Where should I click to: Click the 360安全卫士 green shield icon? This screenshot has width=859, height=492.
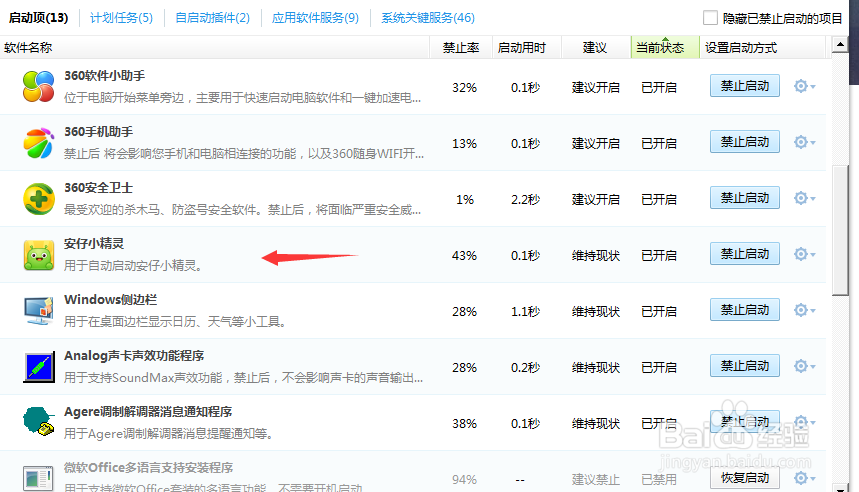pyautogui.click(x=38, y=199)
